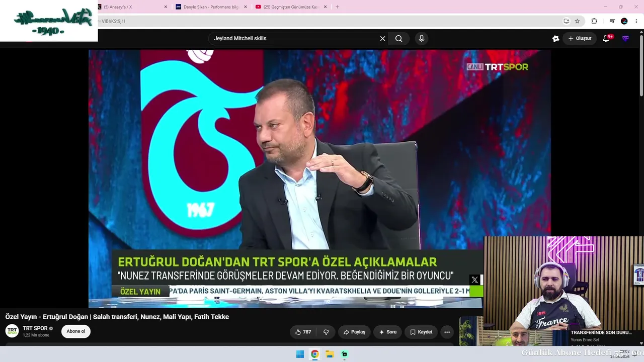The height and width of the screenshot is (362, 644).
Task: Click the main video player area
Action: (319, 178)
